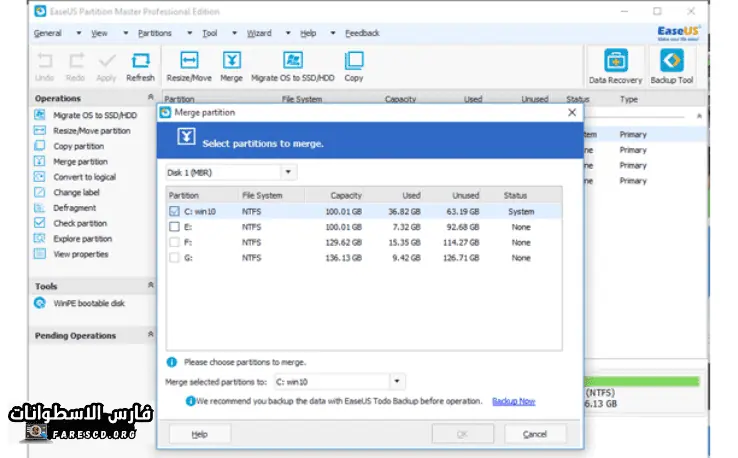Select Check partition in Operations list
Viewport: 738px width, 458px height.
point(80,223)
